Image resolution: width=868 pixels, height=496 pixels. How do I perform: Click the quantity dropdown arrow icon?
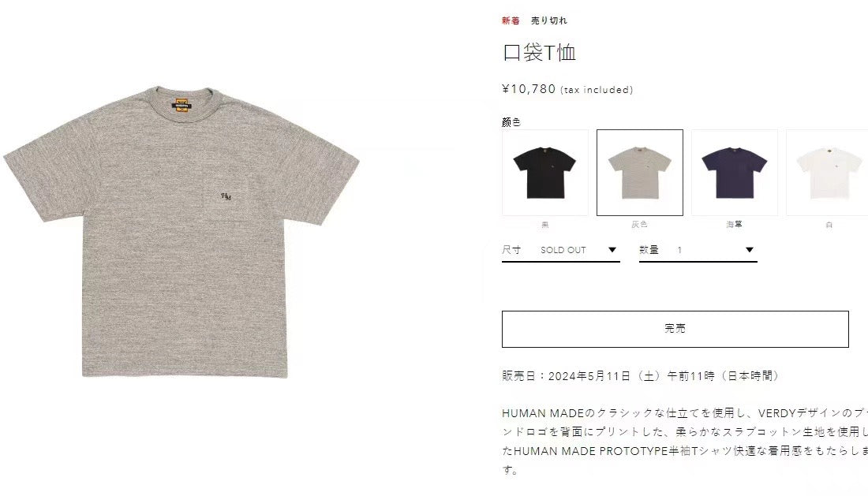pyautogui.click(x=749, y=250)
